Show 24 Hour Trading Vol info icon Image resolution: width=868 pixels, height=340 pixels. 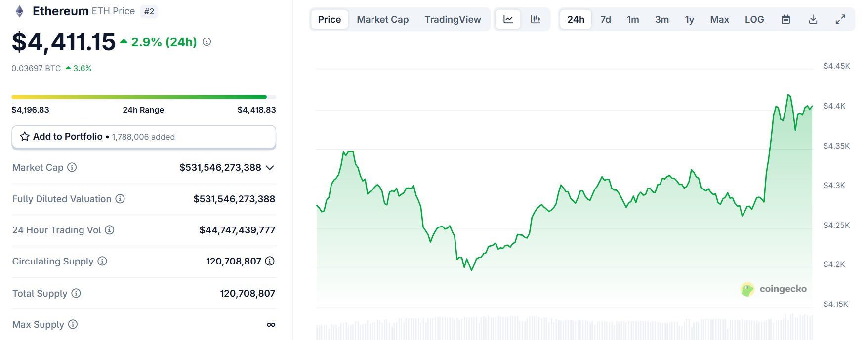click(110, 230)
